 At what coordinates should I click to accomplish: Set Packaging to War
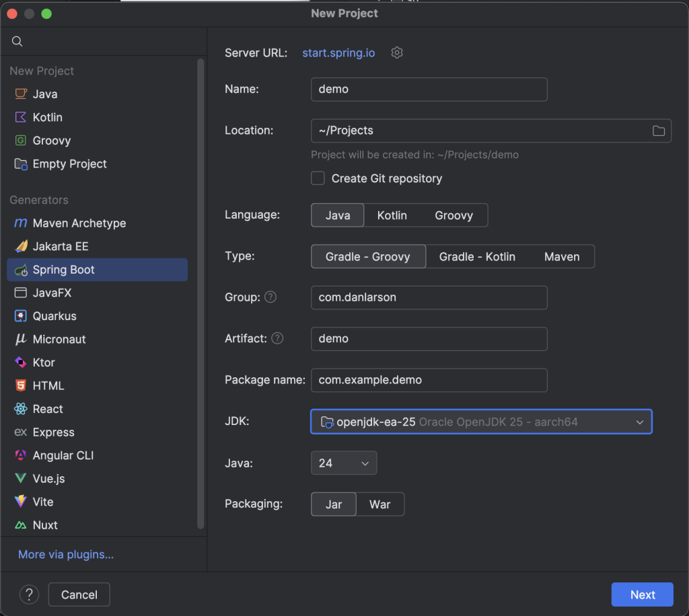[x=379, y=504]
